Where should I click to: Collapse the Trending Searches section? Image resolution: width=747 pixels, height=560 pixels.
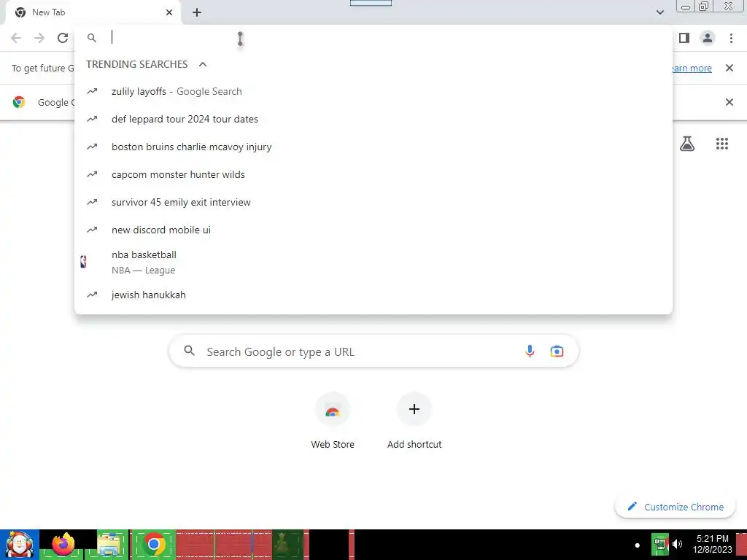click(203, 64)
